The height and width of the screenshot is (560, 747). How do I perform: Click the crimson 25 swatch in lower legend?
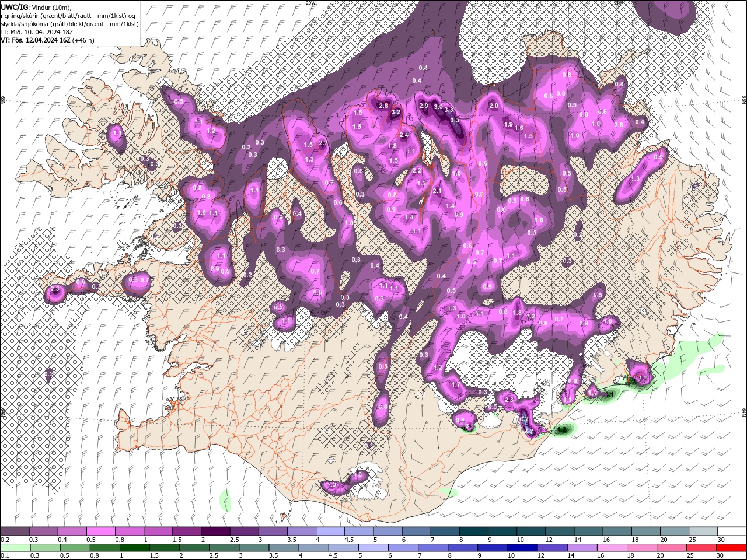pos(700,548)
